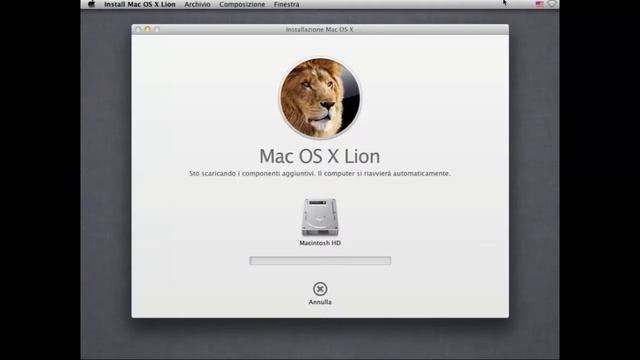Click the Annulla cancel icon
Viewport: 640px width, 360px height.
[320, 289]
